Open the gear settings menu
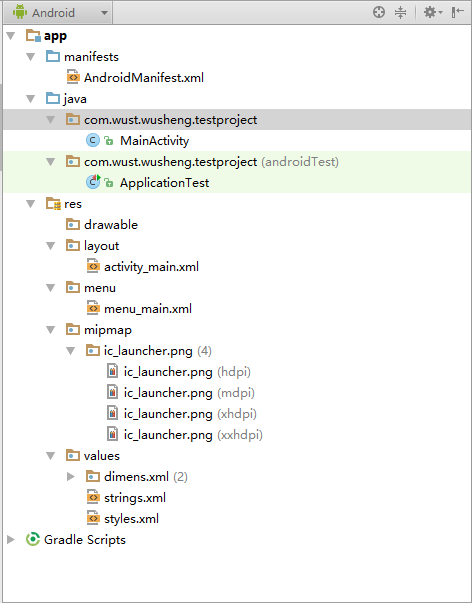The height and width of the screenshot is (603, 472). [x=433, y=12]
